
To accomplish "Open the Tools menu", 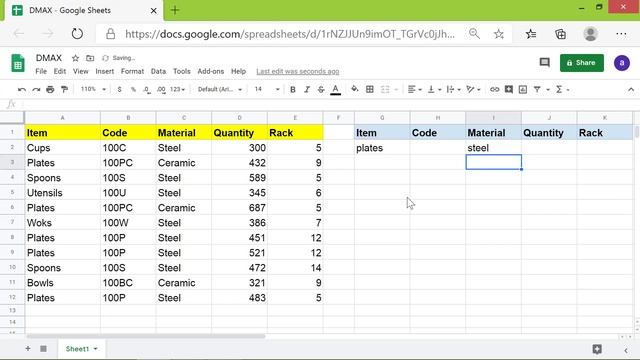I will 182,71.
